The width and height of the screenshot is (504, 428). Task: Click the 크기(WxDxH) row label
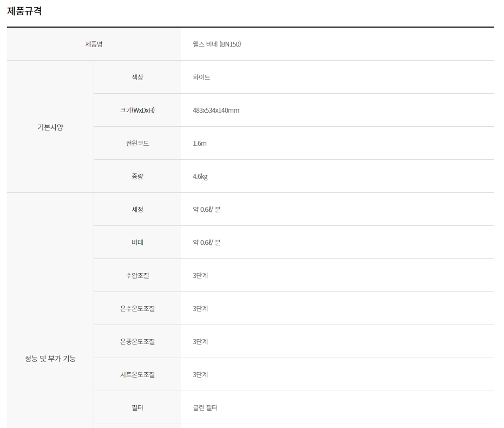pyautogui.click(x=138, y=110)
